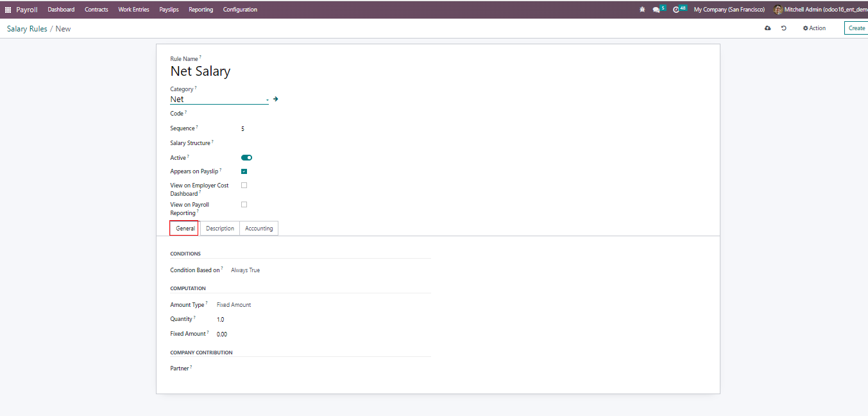
Task: Open the conversations chat icon
Action: [x=656, y=10]
